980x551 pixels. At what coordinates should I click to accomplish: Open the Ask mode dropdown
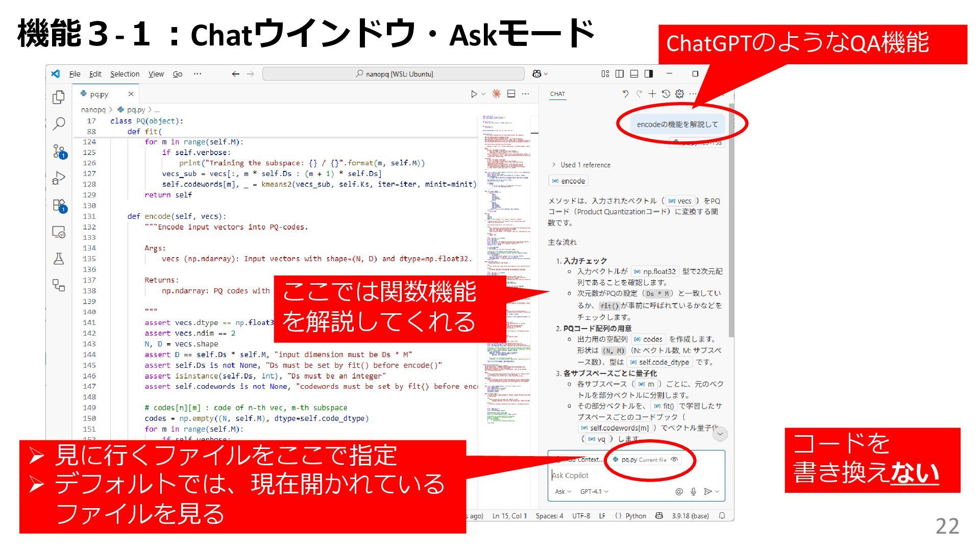563,492
